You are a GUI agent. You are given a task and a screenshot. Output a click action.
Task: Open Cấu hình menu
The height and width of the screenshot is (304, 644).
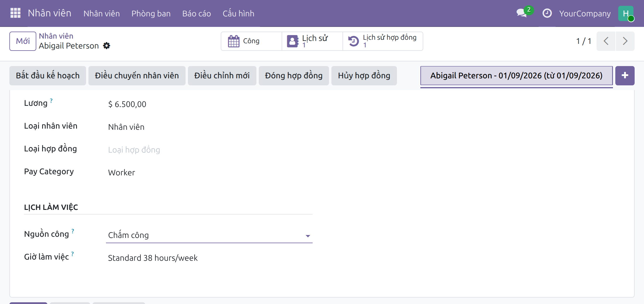[238, 14]
